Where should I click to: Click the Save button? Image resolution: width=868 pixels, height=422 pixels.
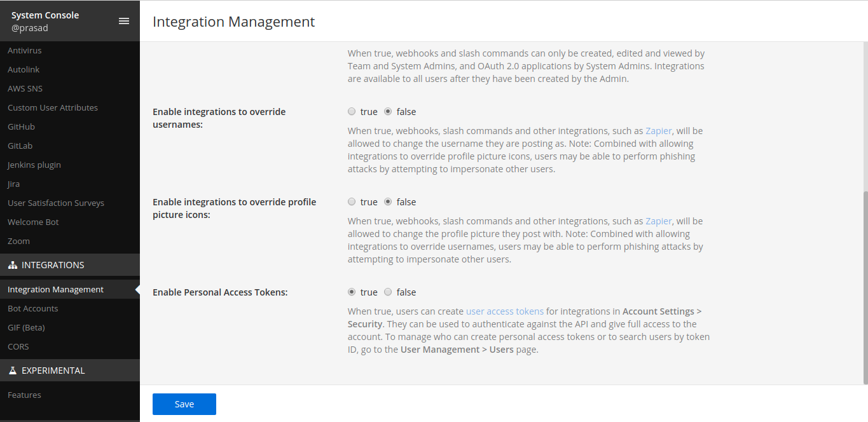(184, 404)
